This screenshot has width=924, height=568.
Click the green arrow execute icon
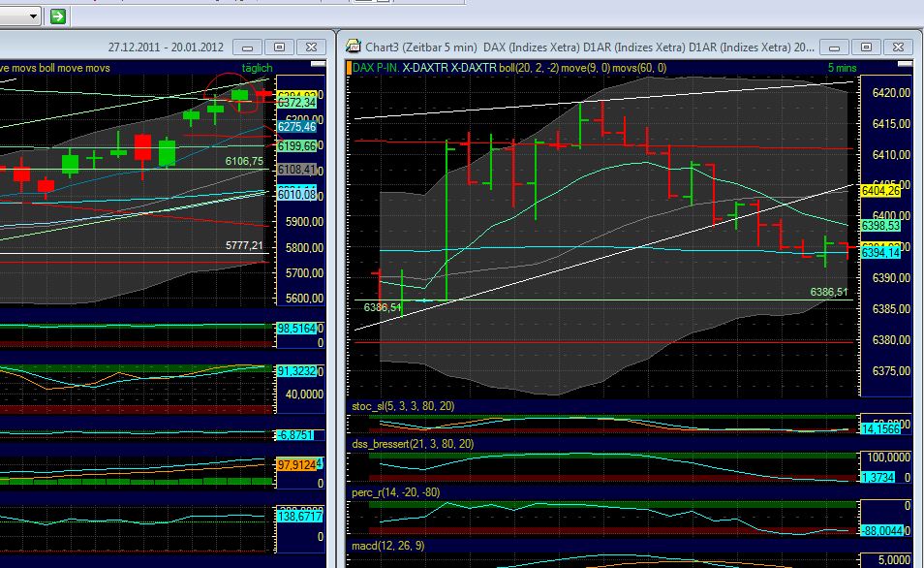click(x=58, y=16)
